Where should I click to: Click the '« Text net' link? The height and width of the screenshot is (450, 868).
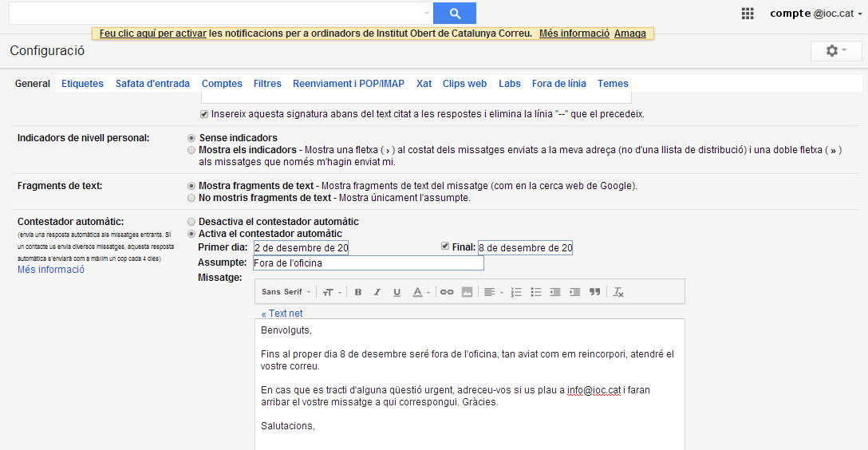(x=282, y=314)
